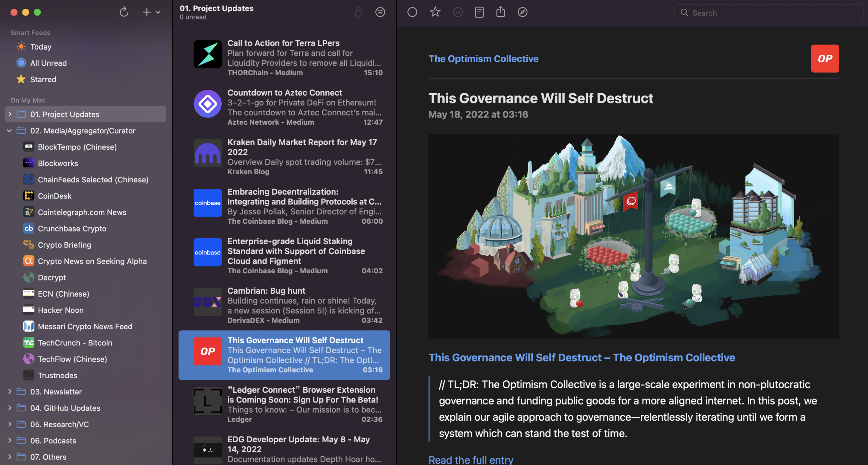Star the current article
Image resolution: width=868 pixels, height=465 pixels.
[435, 12]
